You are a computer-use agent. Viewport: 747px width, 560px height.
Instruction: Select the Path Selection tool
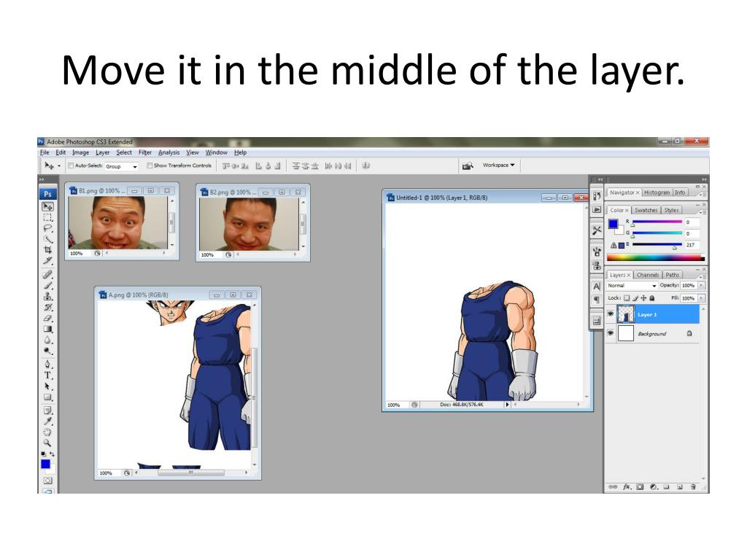[47, 386]
